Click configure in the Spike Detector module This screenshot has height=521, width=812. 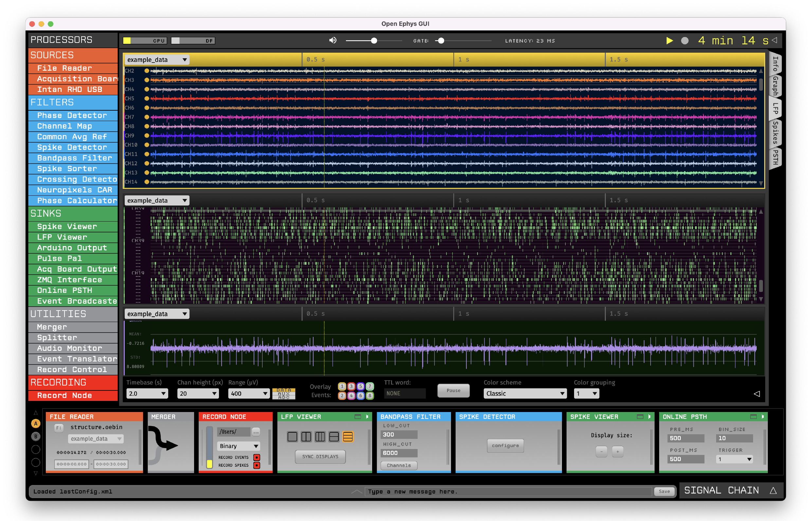click(x=505, y=445)
